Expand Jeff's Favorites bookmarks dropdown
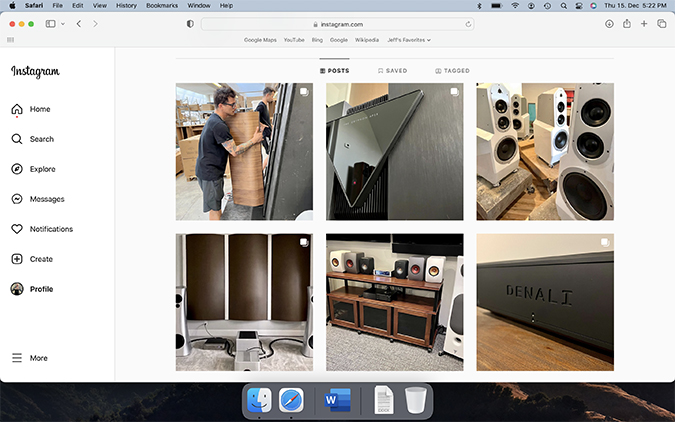The image size is (675, 422). (409, 40)
